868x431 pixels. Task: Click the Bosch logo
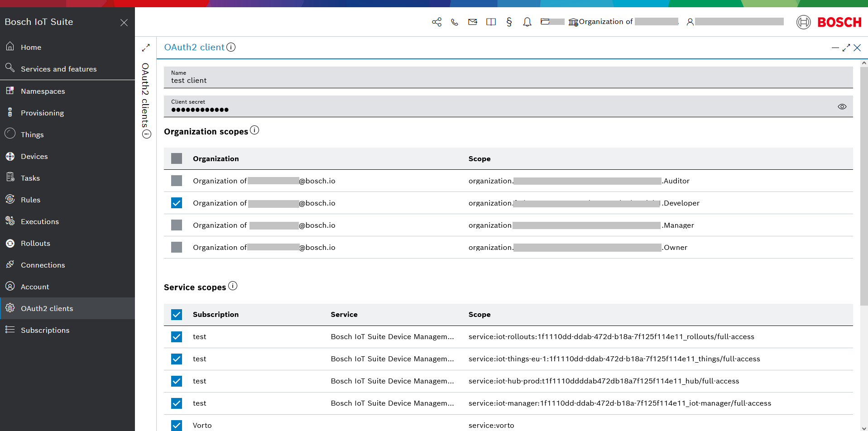829,22
